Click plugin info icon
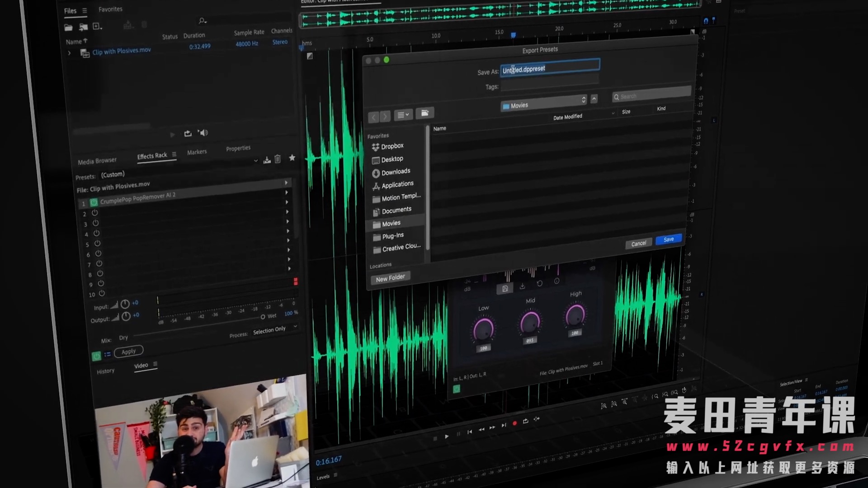868x488 pixels. [x=557, y=281]
